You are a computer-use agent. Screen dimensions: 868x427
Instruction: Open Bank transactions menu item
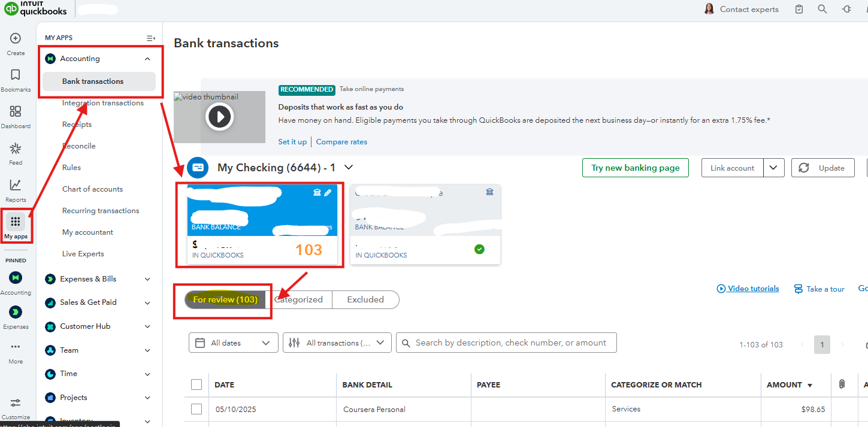pyautogui.click(x=99, y=81)
